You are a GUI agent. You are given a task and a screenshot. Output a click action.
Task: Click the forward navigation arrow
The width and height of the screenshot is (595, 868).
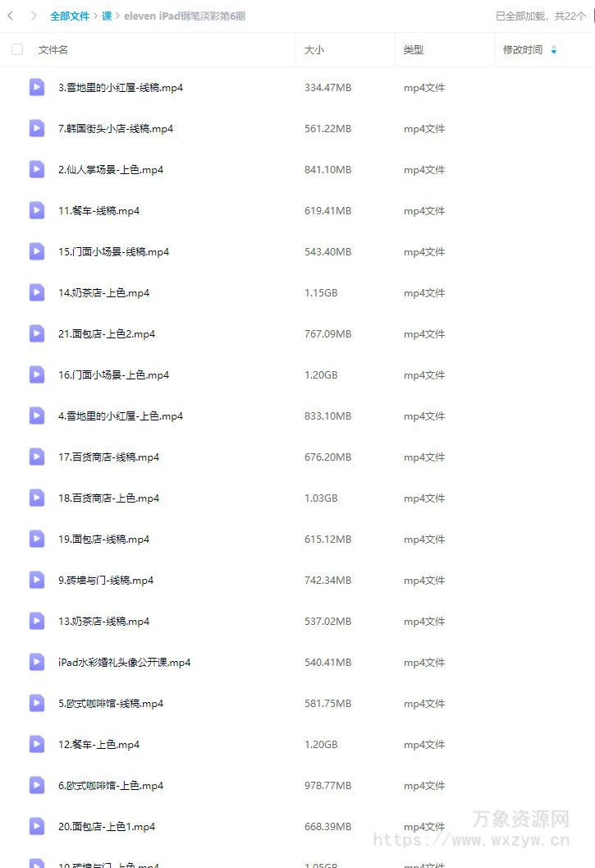[x=34, y=16]
